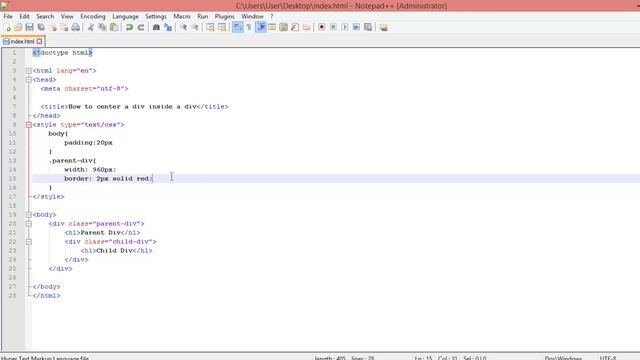Viewport: 640px width, 360px height.
Task: Click line number 18 in the margin
Action: [x=12, y=206]
